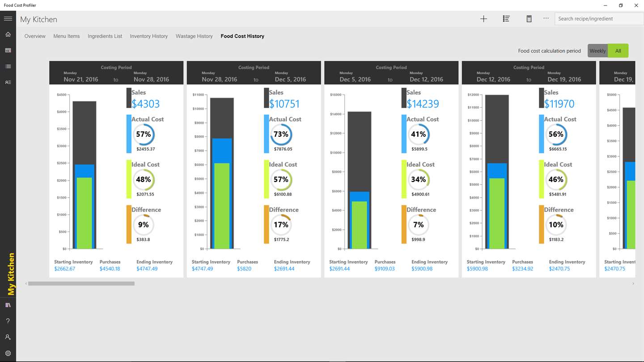Open the Ingredients List tab
Screen dimensions: 644x362
[x=105, y=36]
